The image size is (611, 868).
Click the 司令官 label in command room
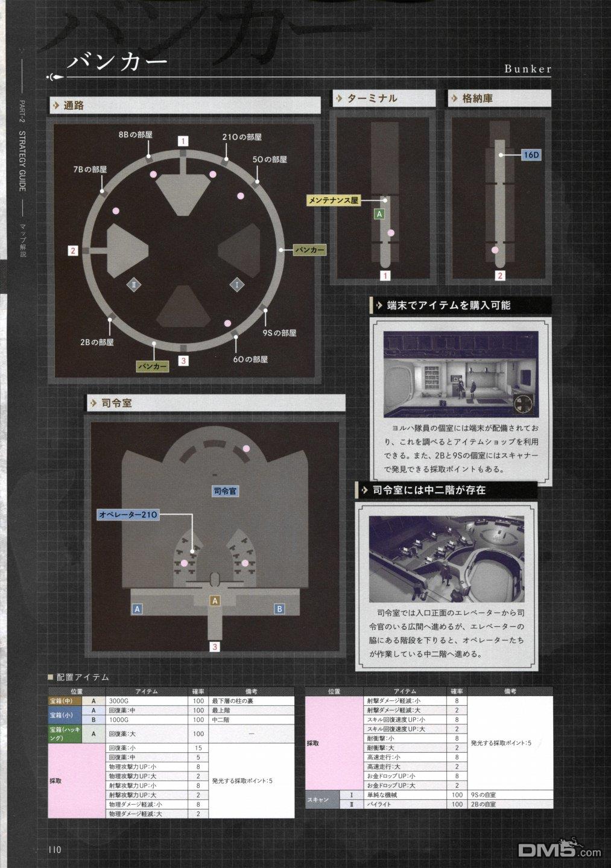tap(226, 491)
